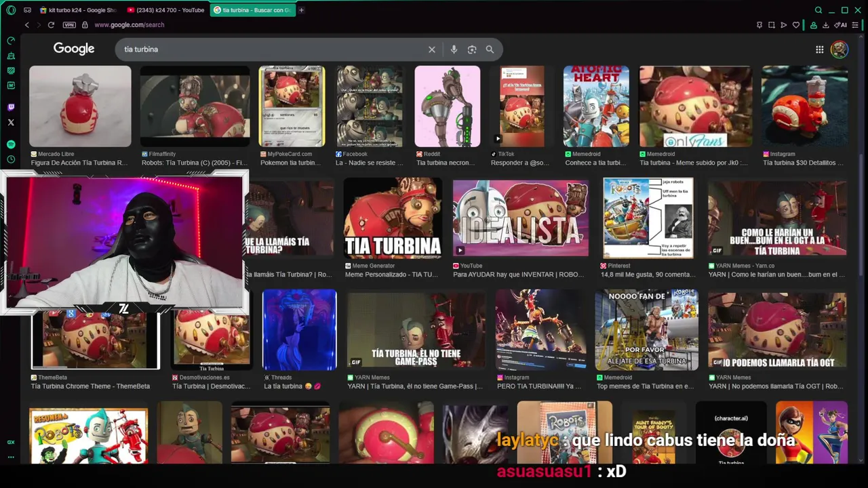The image size is (868, 488).
Task: Open the Aria AI assistant button
Action: 841,25
